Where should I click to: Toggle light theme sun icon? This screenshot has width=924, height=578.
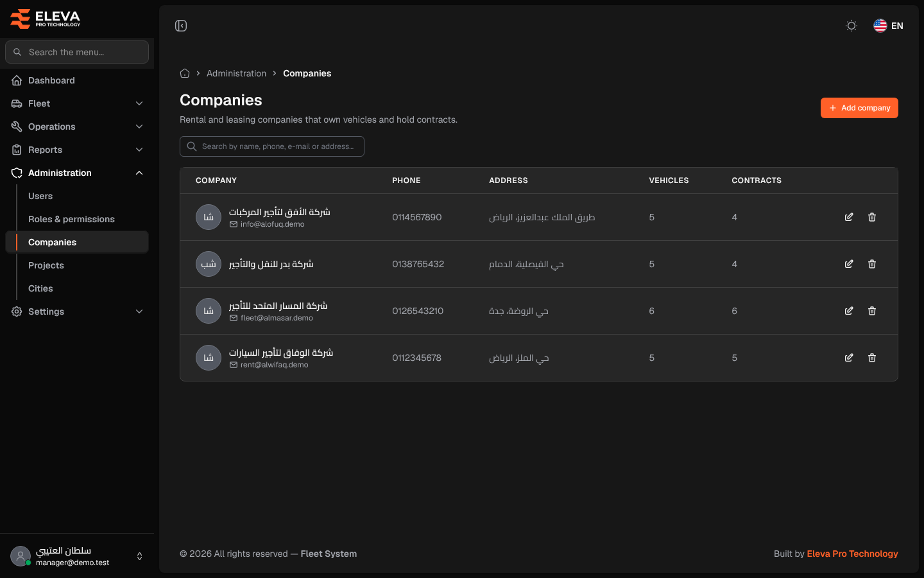(x=851, y=26)
